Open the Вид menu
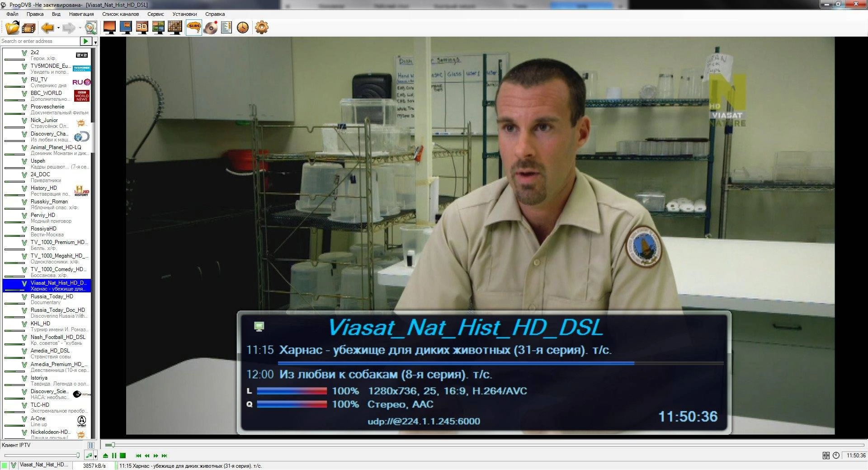 pyautogui.click(x=56, y=14)
